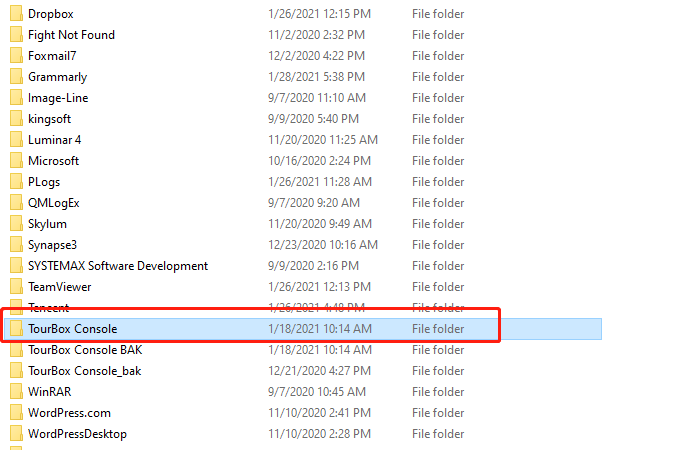This screenshot has width=689, height=450.
Task: Click date 11/10/2020 2:28 PM
Action: 319,434
